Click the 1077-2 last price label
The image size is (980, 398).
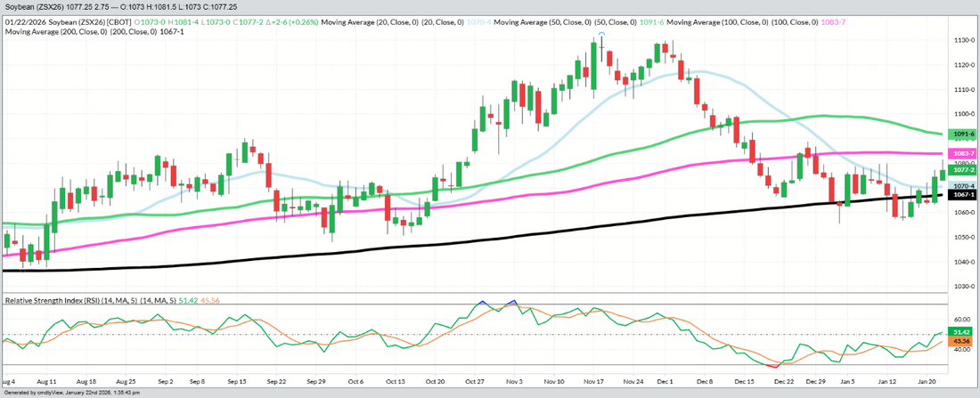tap(964, 169)
